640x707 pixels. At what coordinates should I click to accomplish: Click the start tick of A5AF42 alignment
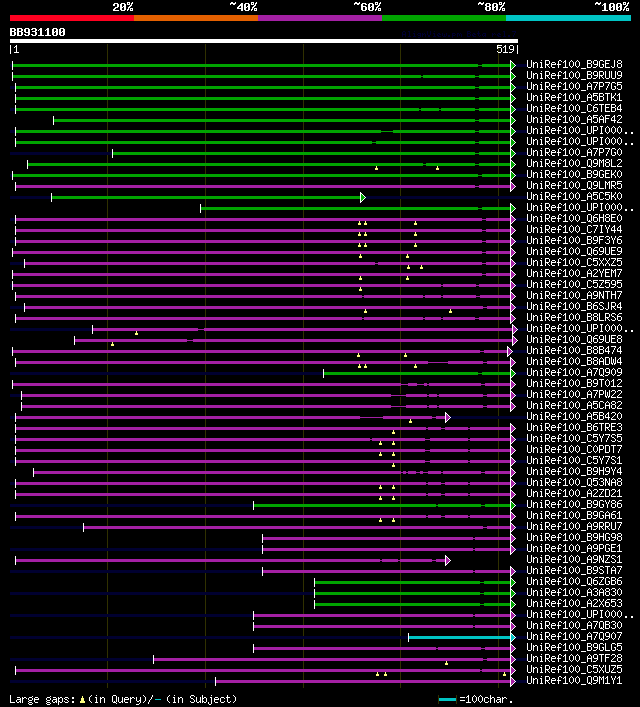tap(53, 120)
